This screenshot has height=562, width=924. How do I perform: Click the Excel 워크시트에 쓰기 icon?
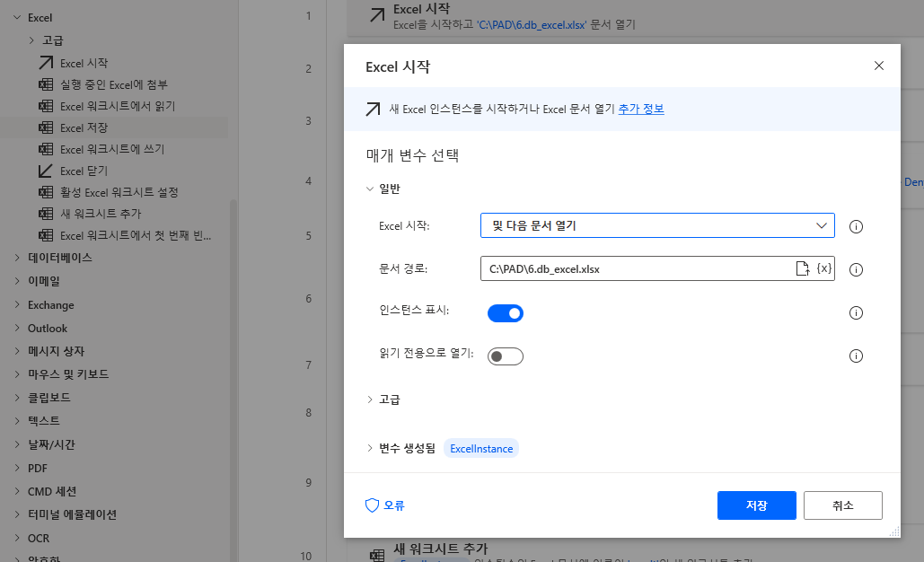(46, 149)
